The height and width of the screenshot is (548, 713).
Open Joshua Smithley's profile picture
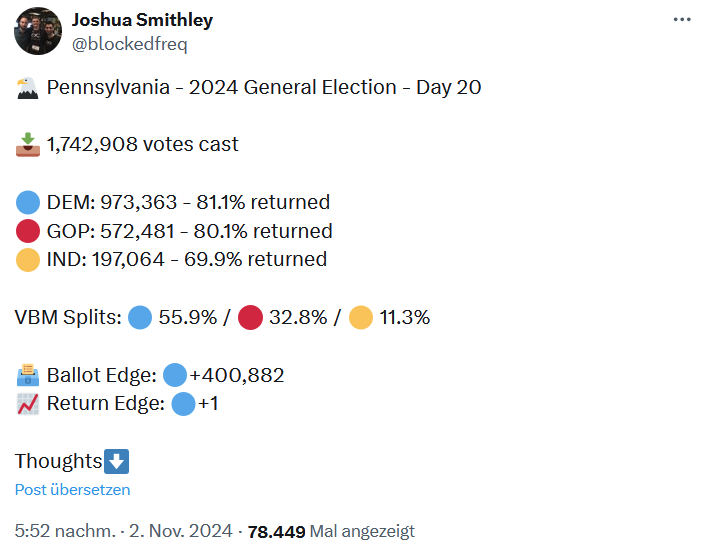click(x=38, y=31)
